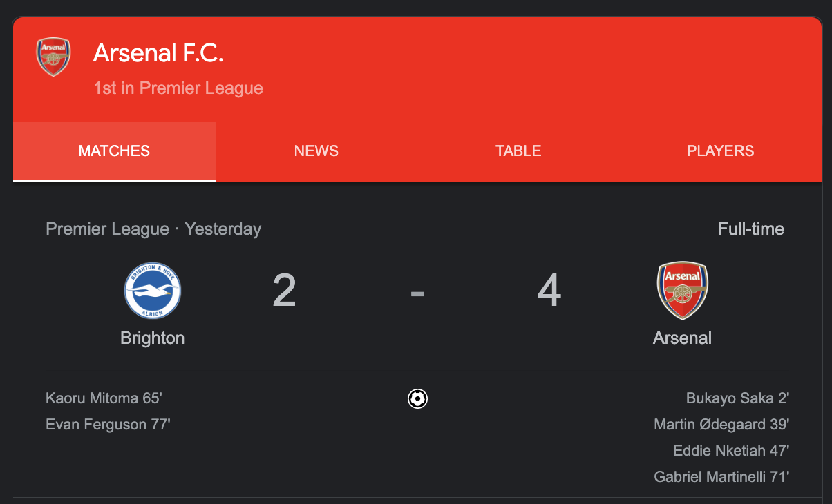The height and width of the screenshot is (504, 832).
Task: Click the Brighton team name
Action: coord(153,338)
